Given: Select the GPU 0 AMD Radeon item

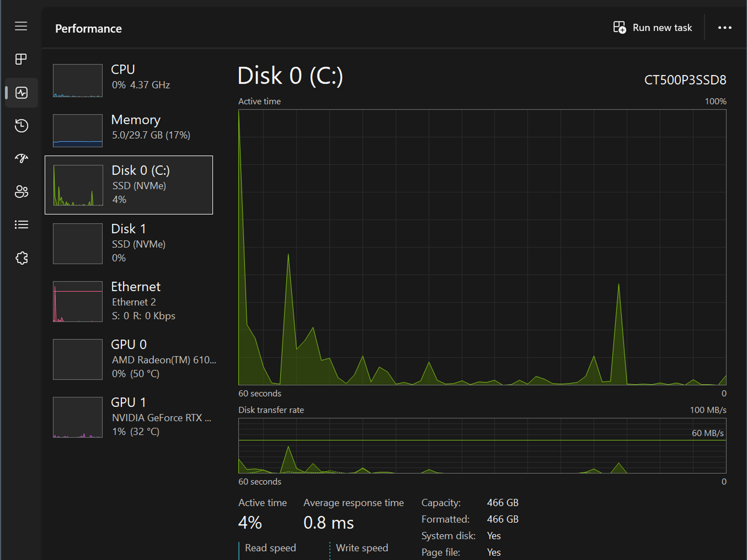Looking at the screenshot, I should point(129,359).
